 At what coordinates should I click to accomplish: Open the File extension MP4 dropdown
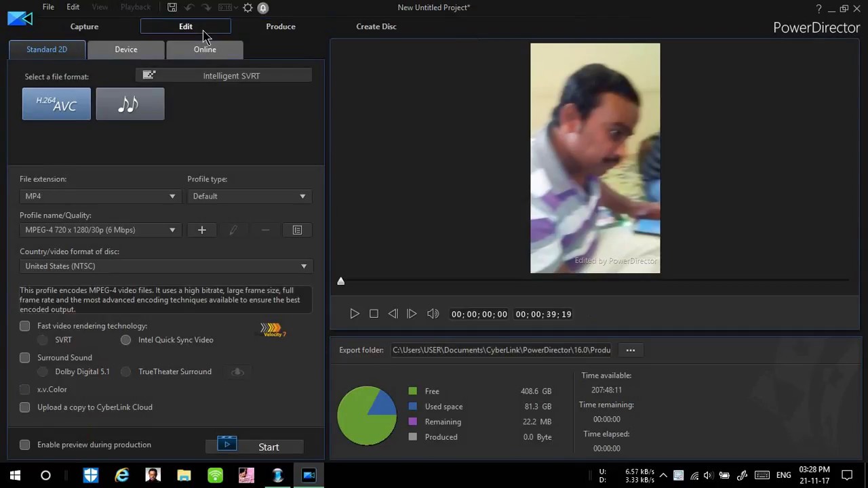(100, 196)
